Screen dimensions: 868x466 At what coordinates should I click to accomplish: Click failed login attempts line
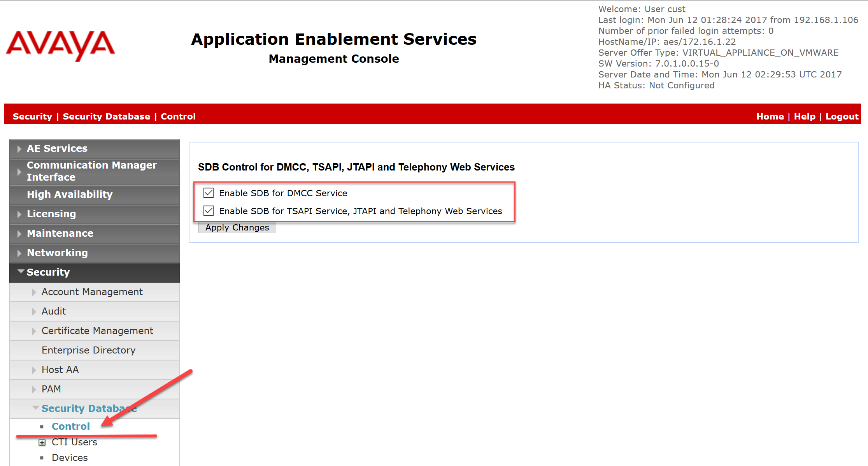click(x=686, y=31)
